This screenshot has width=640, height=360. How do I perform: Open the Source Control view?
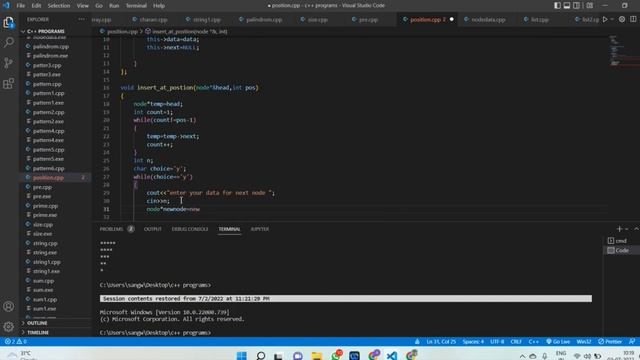[x=9, y=63]
